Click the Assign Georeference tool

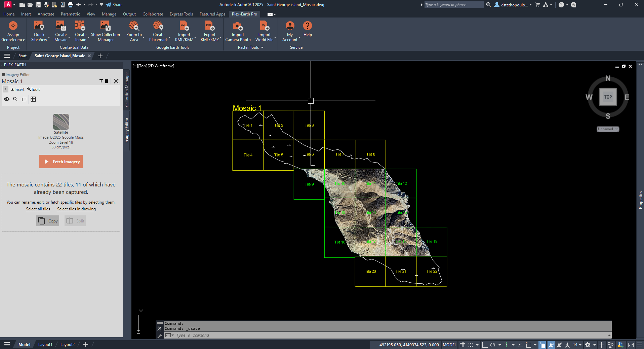tap(13, 31)
